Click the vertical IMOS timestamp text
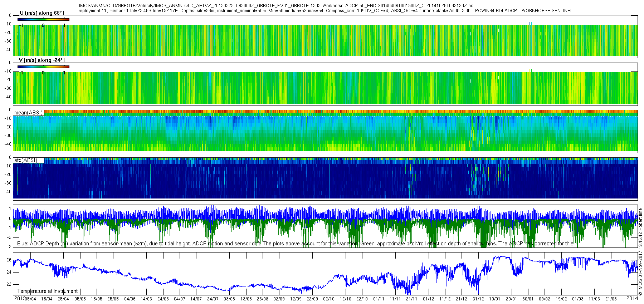 point(640,252)
